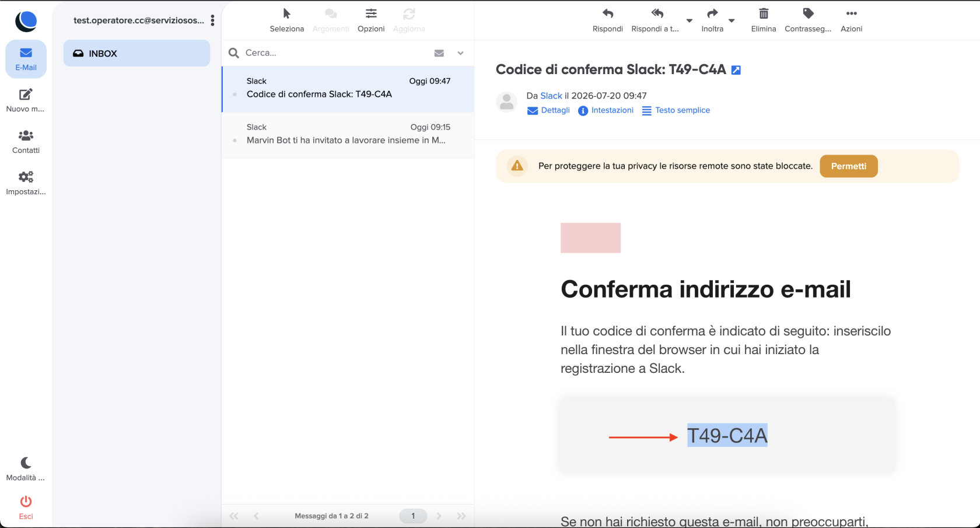Expand Inoltra dropdown arrow
Viewport: 980px width, 528px height.
click(x=731, y=20)
